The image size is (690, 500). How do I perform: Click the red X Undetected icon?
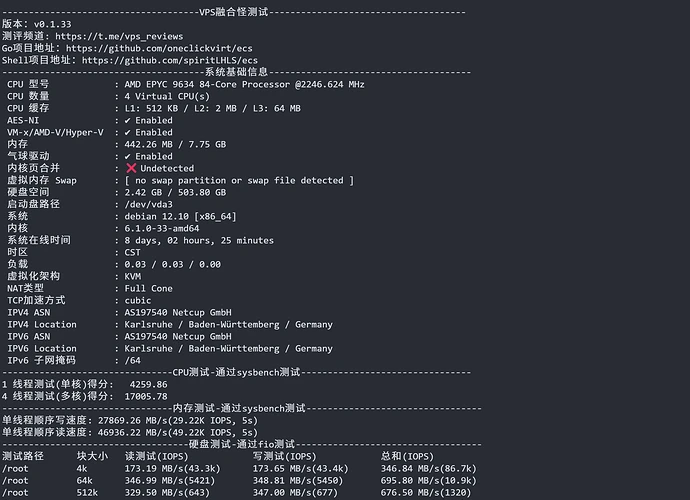(x=131, y=168)
